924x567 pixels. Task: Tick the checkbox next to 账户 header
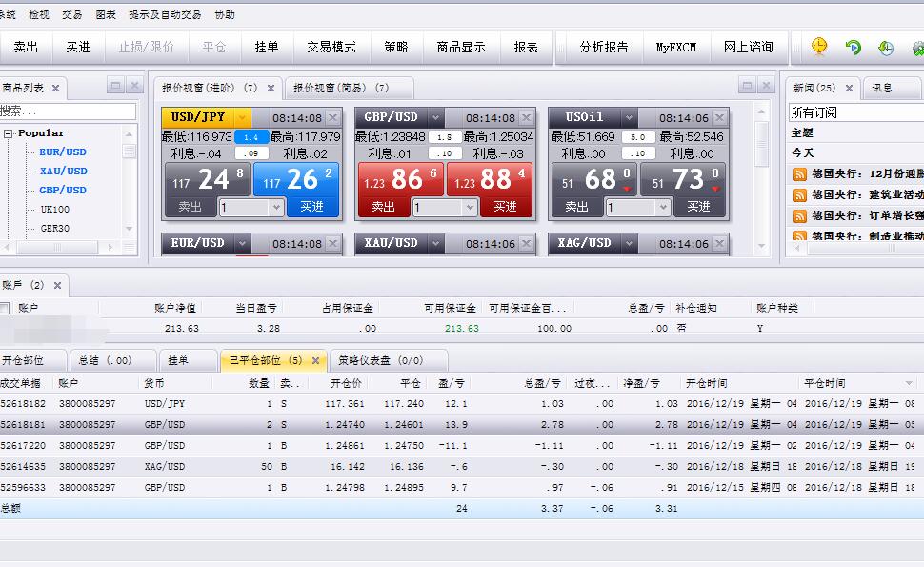click(5, 308)
